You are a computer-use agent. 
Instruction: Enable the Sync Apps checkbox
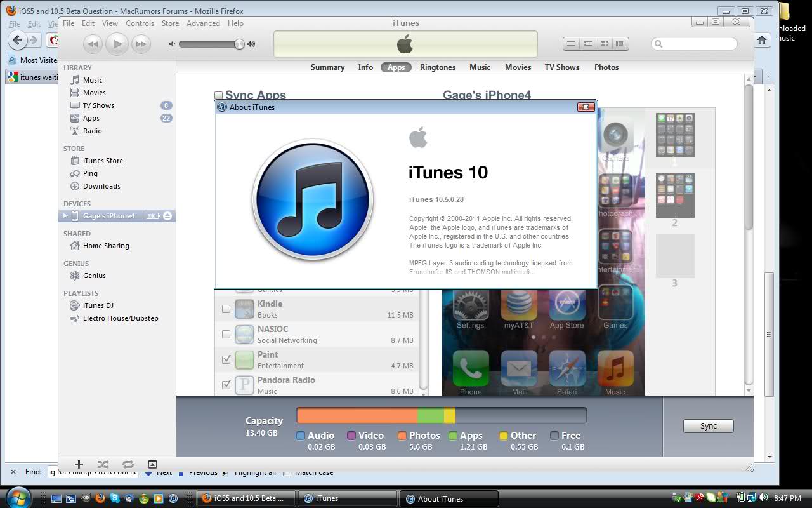pos(219,96)
